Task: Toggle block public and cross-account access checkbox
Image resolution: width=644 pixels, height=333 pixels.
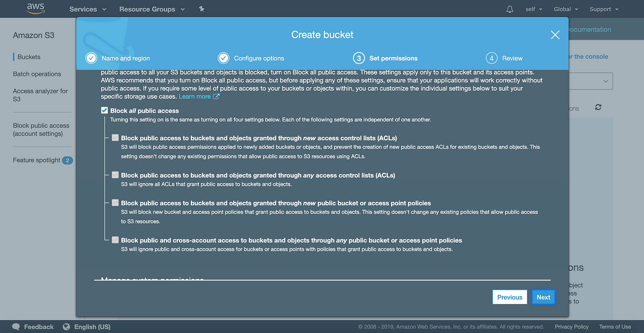Action: click(115, 240)
